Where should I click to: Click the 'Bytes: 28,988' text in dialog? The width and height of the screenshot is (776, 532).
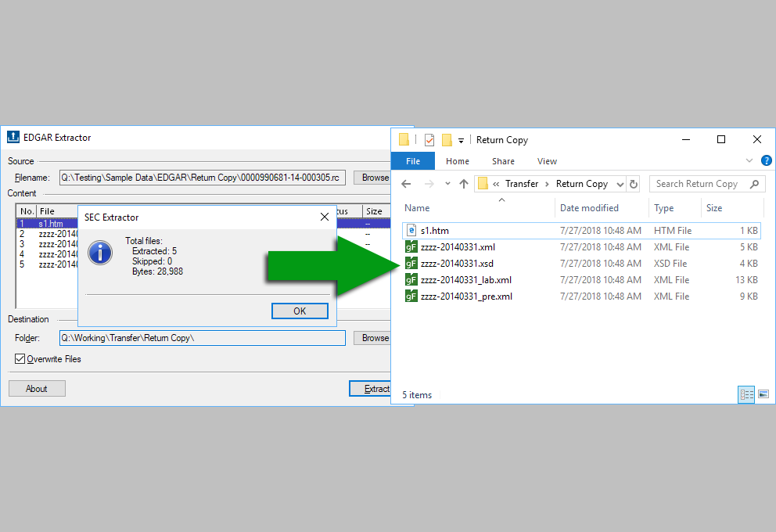tap(157, 271)
